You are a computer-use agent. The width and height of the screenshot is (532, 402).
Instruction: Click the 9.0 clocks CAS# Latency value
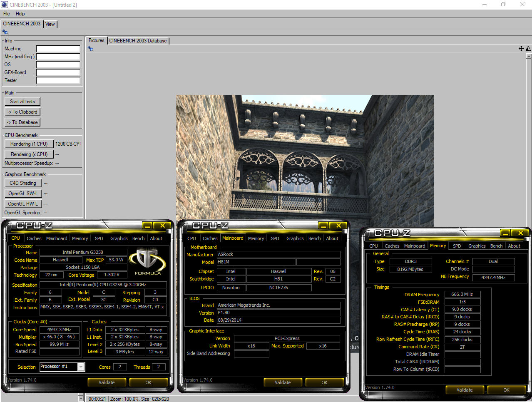click(x=462, y=309)
